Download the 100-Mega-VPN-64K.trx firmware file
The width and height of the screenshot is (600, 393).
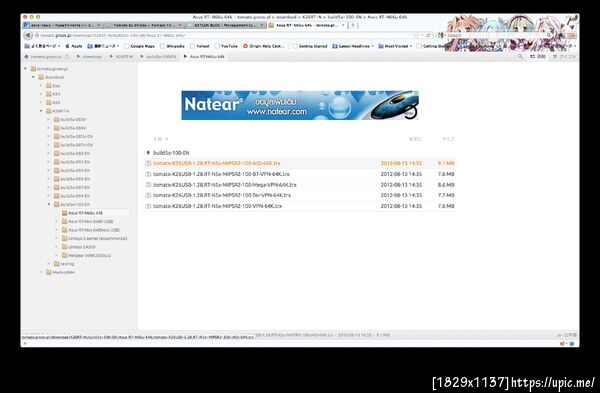point(225,185)
